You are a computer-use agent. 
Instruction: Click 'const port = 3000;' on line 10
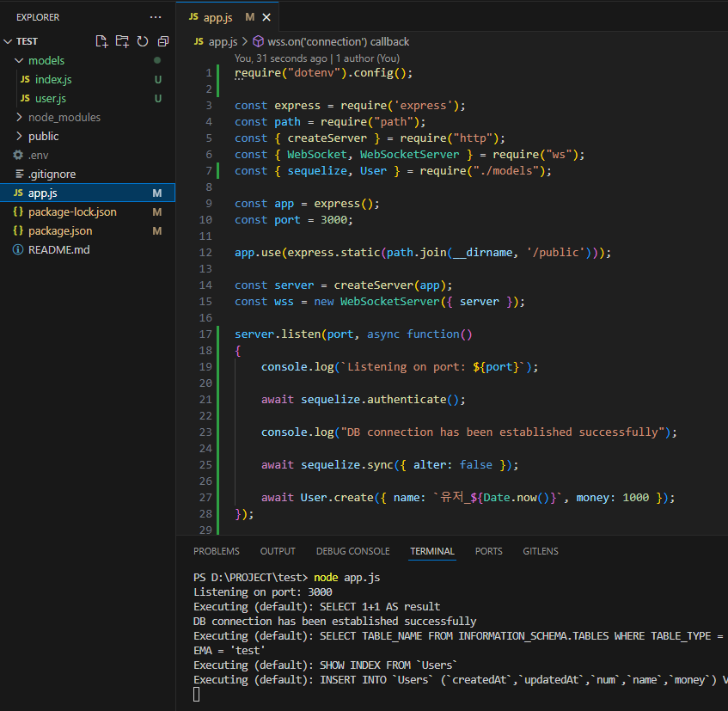(293, 220)
